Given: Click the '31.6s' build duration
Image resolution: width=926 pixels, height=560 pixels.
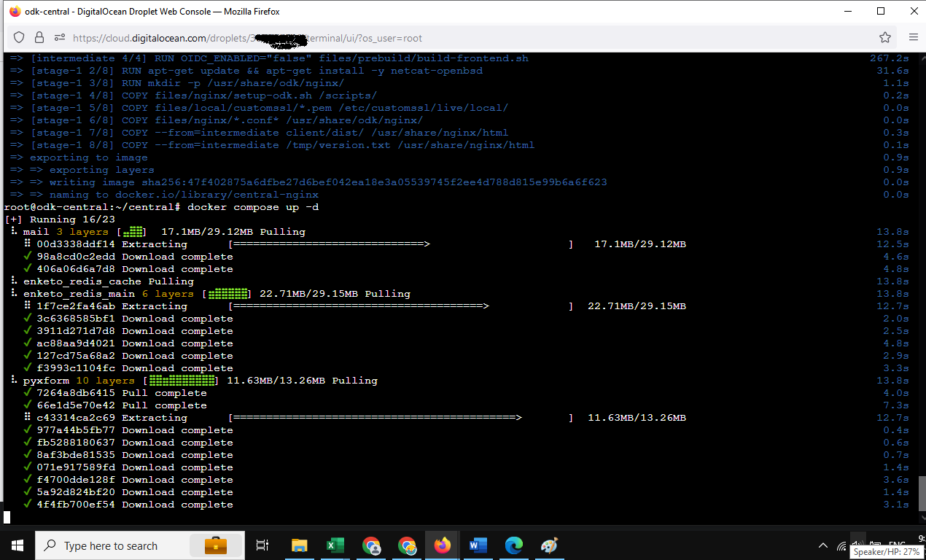Looking at the screenshot, I should [893, 71].
